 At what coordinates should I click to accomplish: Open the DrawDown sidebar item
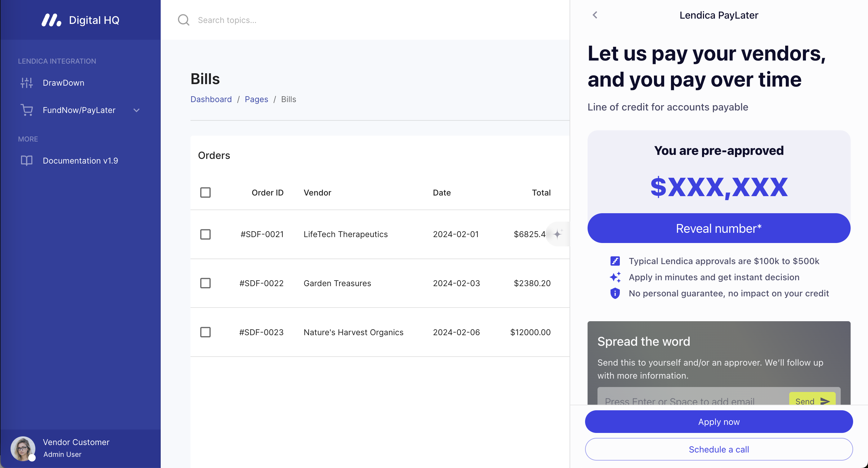point(63,83)
